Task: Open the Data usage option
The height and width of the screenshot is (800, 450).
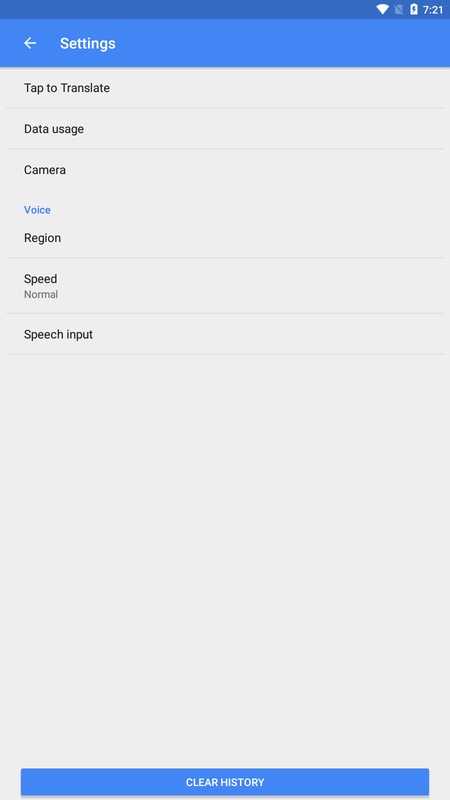Action: click(225, 129)
